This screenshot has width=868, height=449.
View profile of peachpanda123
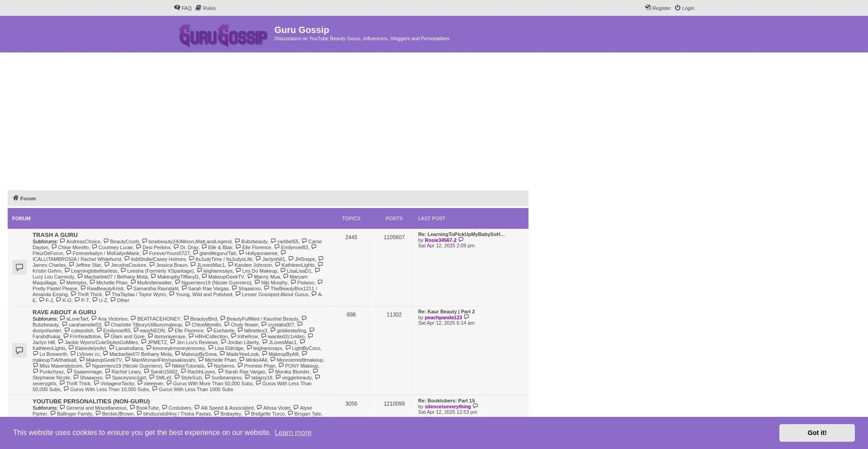point(443,317)
